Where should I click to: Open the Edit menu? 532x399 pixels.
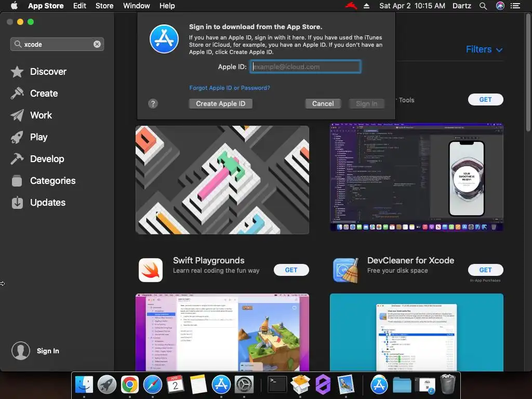pyautogui.click(x=79, y=6)
